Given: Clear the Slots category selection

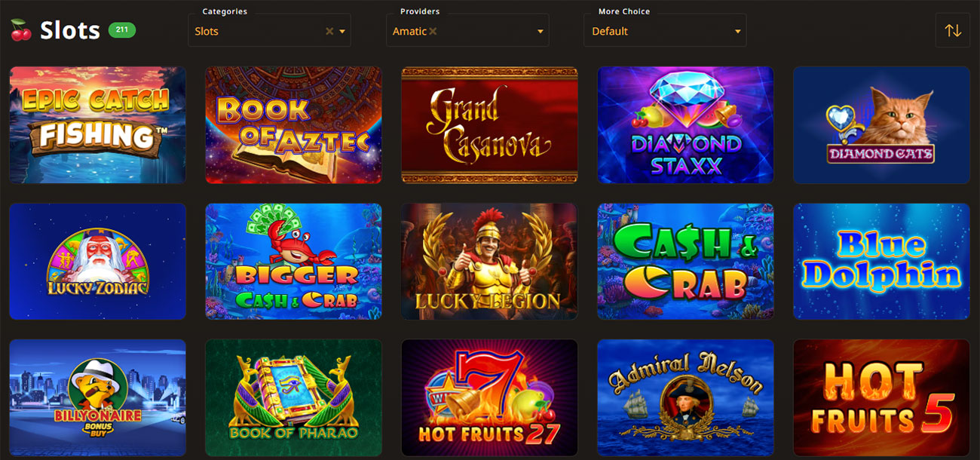Looking at the screenshot, I should pyautogui.click(x=329, y=32).
